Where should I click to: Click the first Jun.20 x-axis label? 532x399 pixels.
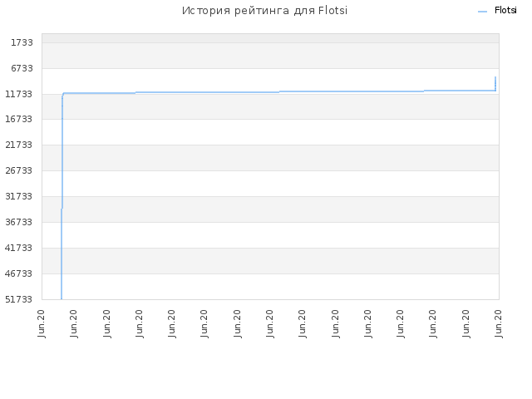click(42, 323)
